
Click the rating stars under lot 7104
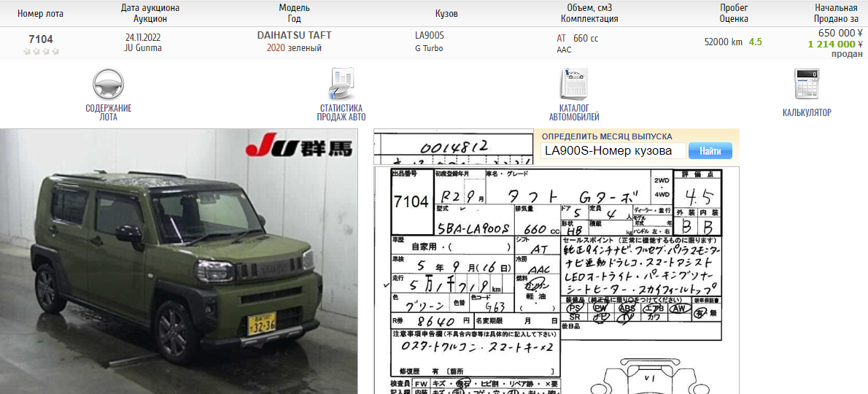pos(41,52)
